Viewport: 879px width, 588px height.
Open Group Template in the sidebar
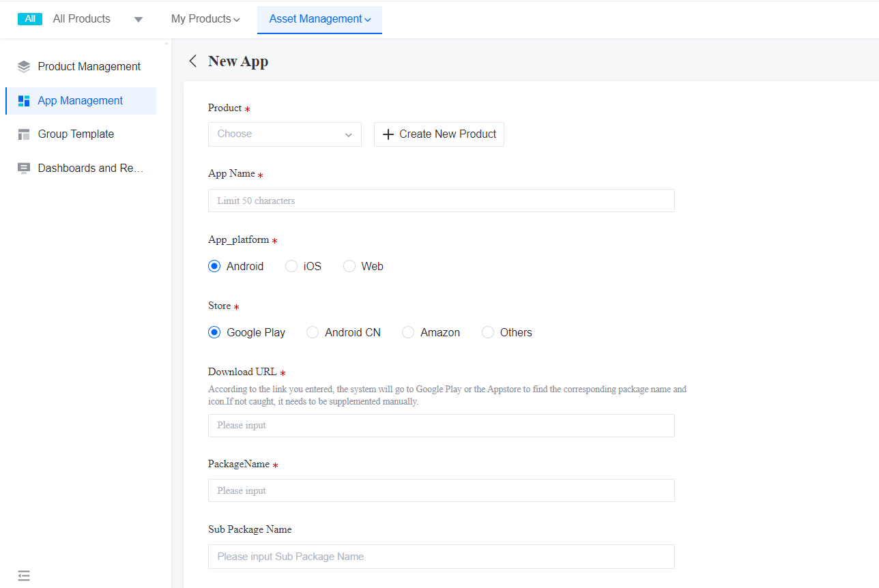pyautogui.click(x=76, y=134)
